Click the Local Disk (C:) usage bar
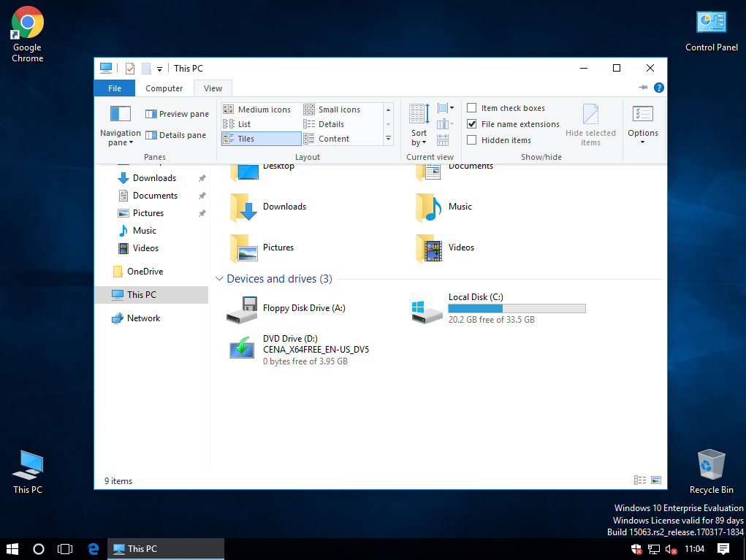The image size is (746, 560). (x=517, y=307)
